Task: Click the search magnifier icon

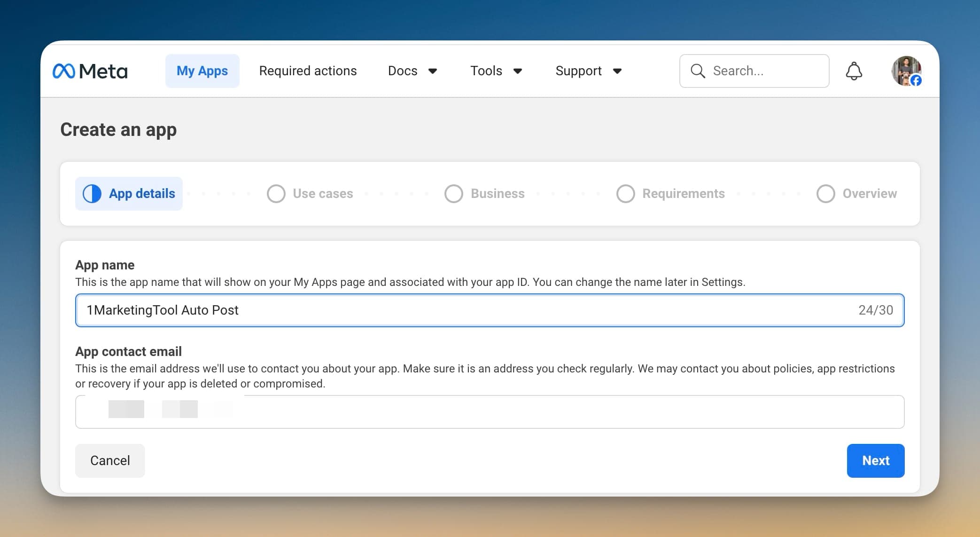Action: pos(698,71)
